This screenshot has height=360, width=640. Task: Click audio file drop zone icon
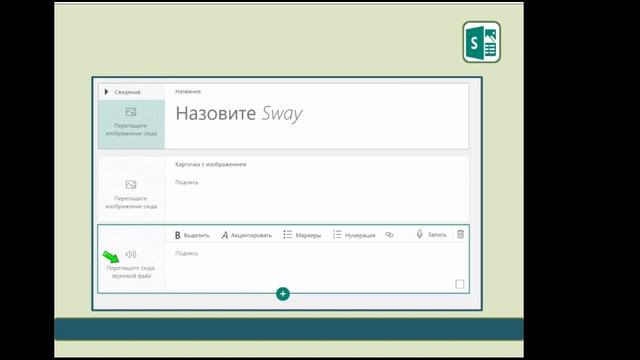tap(131, 254)
